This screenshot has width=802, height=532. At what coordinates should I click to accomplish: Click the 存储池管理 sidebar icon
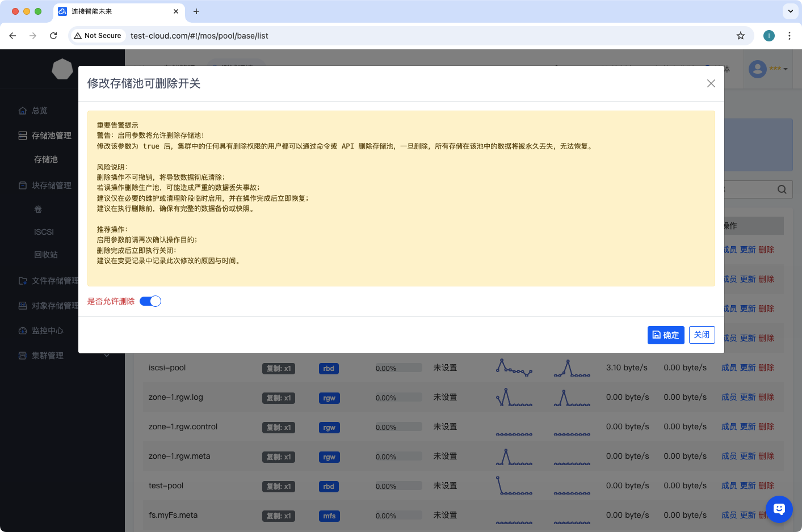23,136
